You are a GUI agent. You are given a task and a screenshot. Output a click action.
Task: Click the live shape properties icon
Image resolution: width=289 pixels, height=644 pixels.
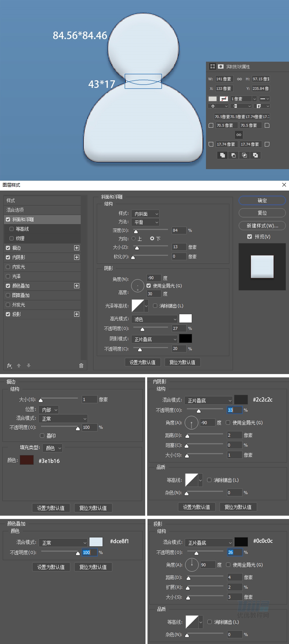point(213,66)
